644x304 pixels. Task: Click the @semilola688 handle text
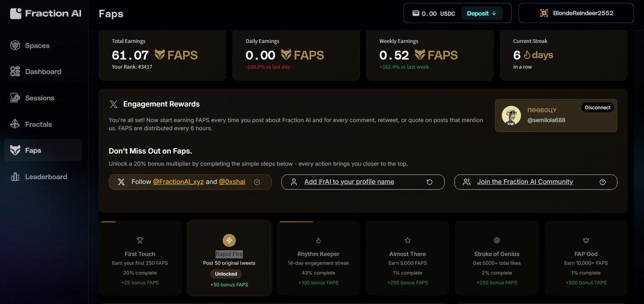click(x=546, y=120)
